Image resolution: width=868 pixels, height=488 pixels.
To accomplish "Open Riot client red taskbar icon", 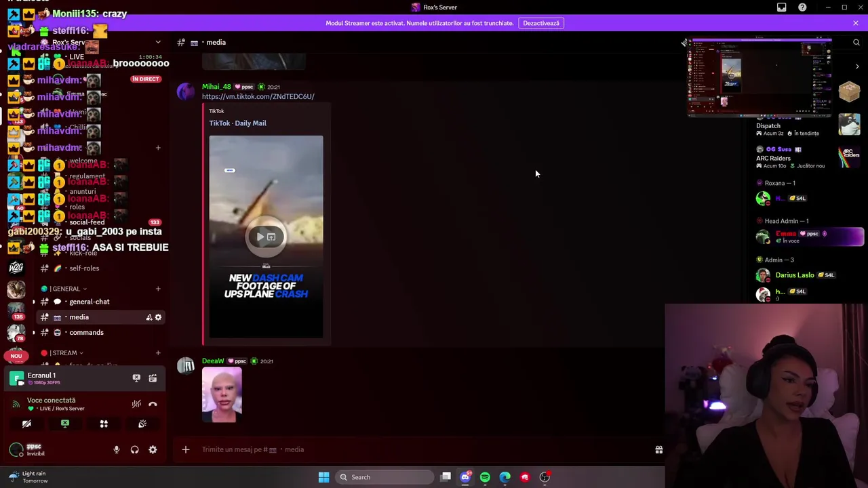I will [x=525, y=477].
